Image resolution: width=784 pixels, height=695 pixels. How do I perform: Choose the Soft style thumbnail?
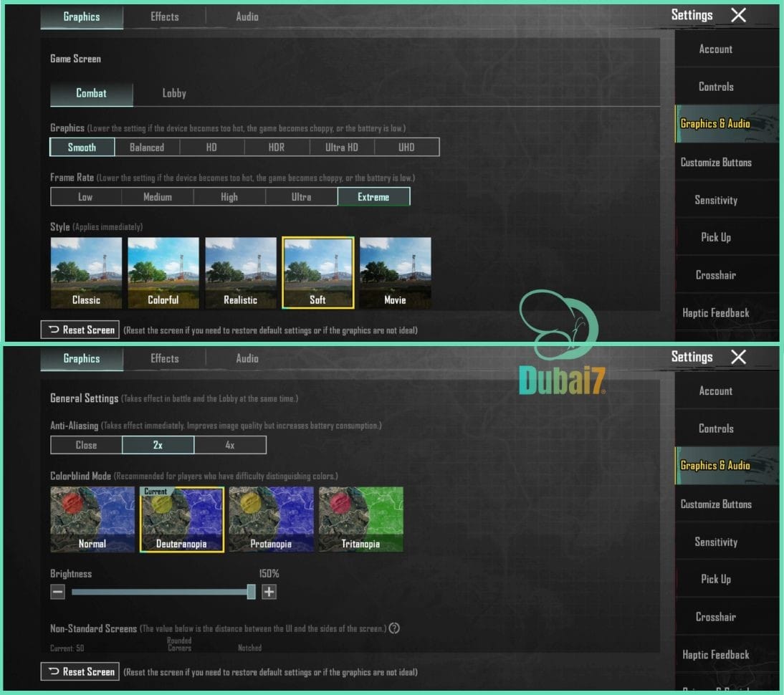tap(318, 272)
